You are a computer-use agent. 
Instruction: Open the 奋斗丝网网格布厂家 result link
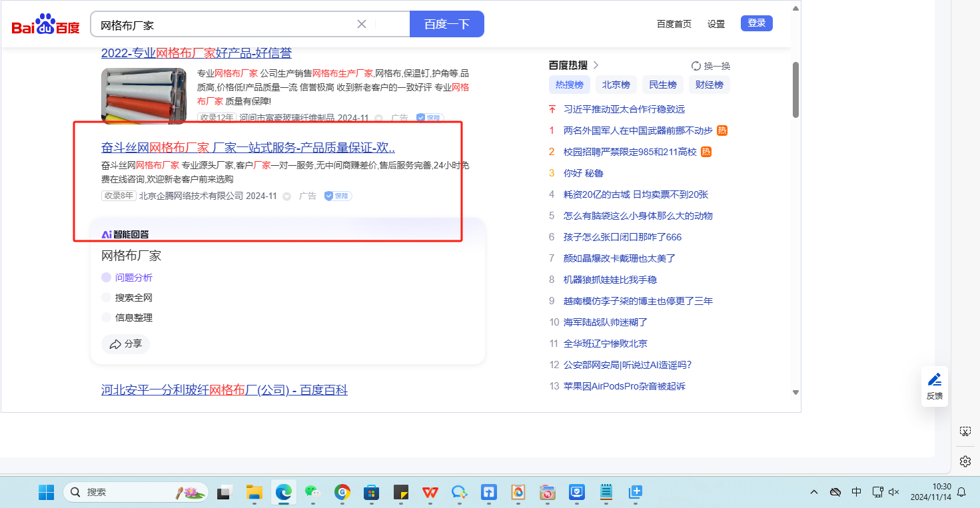click(248, 147)
